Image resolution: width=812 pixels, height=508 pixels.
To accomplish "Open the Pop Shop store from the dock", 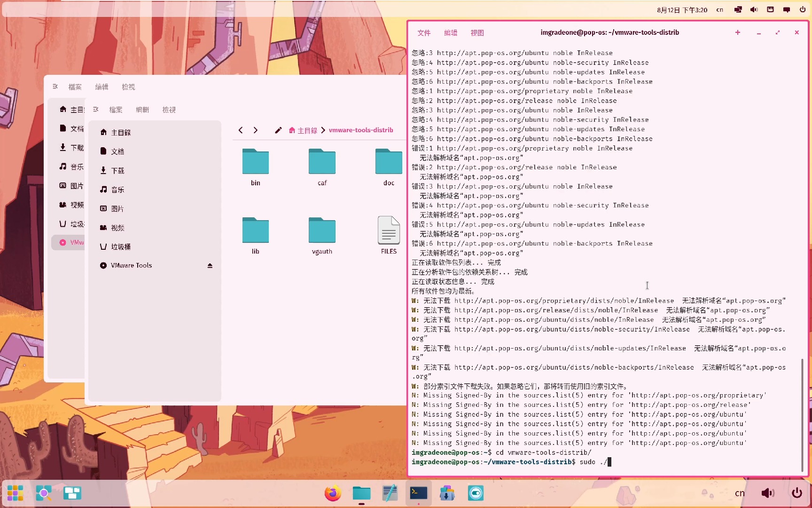I will 447,493.
